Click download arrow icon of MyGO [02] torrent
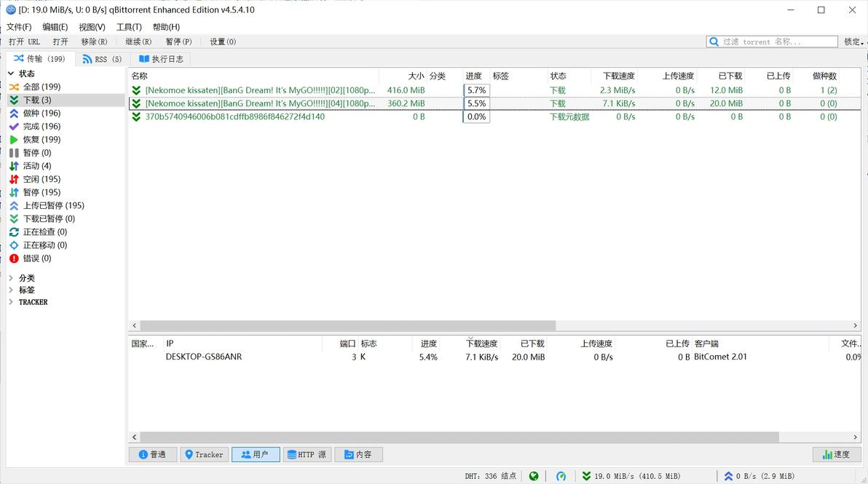Screen dimensions: 868x484 click(136, 90)
